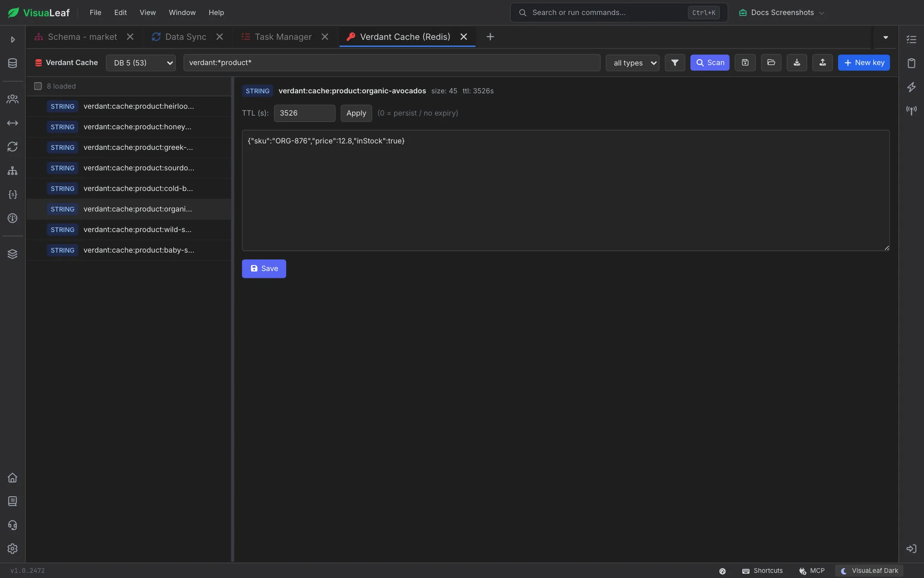924x578 pixels.
Task: Select the verdant:cache:product:wild-s key row
Action: click(x=129, y=229)
